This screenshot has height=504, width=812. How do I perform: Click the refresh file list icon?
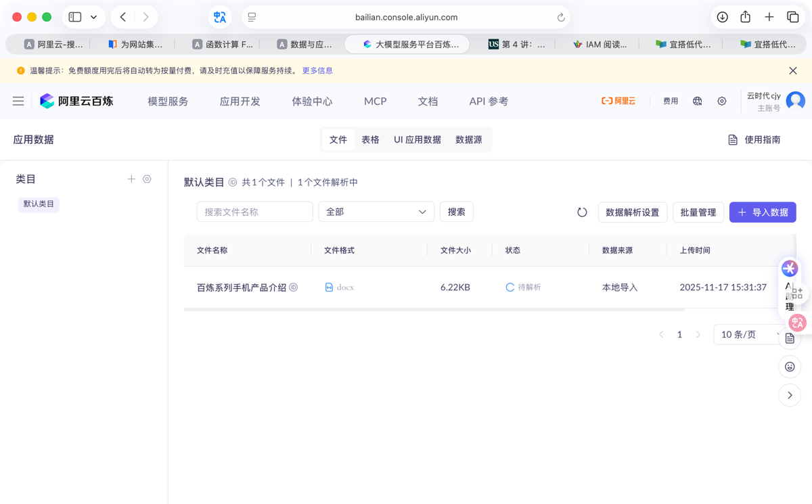click(x=582, y=212)
